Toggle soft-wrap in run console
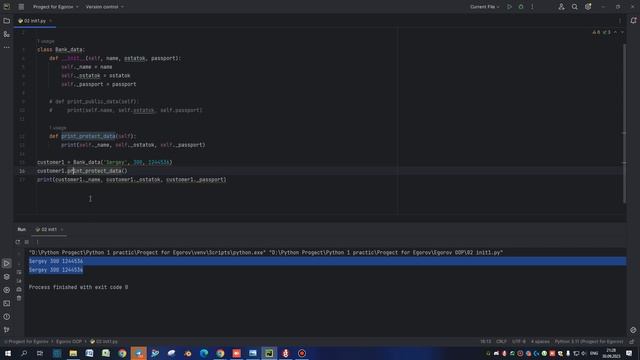Screen dimensions: 640x360 [x=19, y=272]
